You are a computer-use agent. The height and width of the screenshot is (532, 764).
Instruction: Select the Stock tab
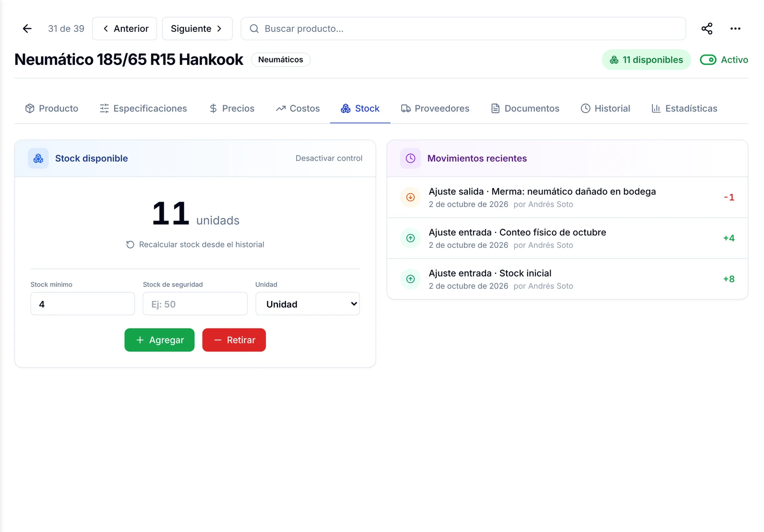(x=360, y=108)
